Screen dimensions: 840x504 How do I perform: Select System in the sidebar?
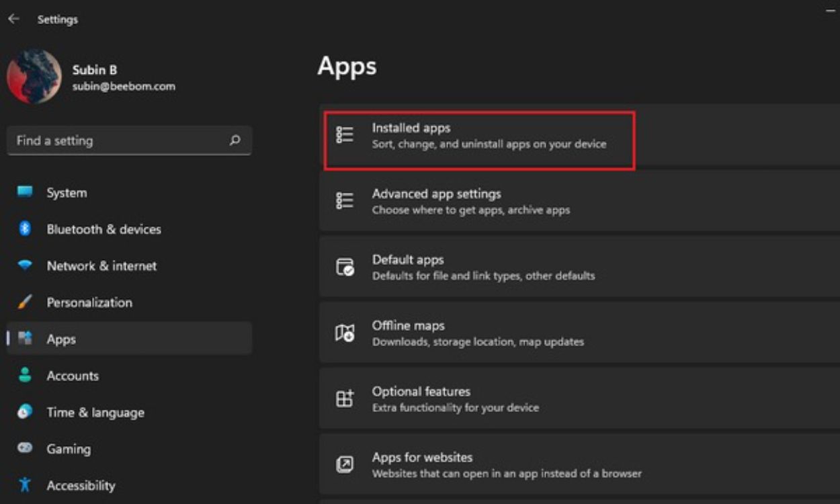tap(67, 192)
